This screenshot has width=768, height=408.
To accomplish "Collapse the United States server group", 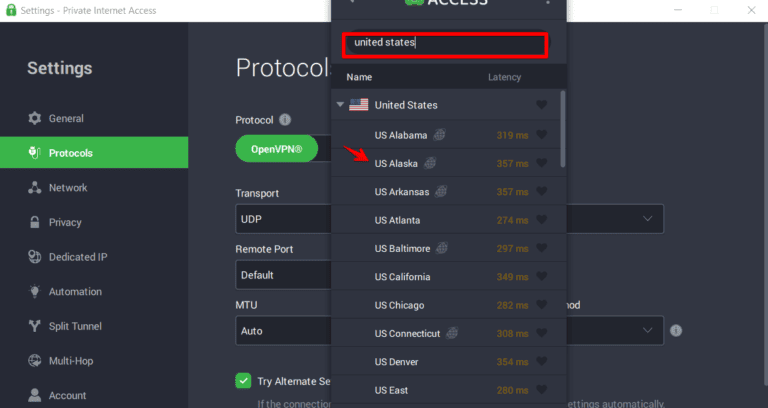I will [x=340, y=105].
